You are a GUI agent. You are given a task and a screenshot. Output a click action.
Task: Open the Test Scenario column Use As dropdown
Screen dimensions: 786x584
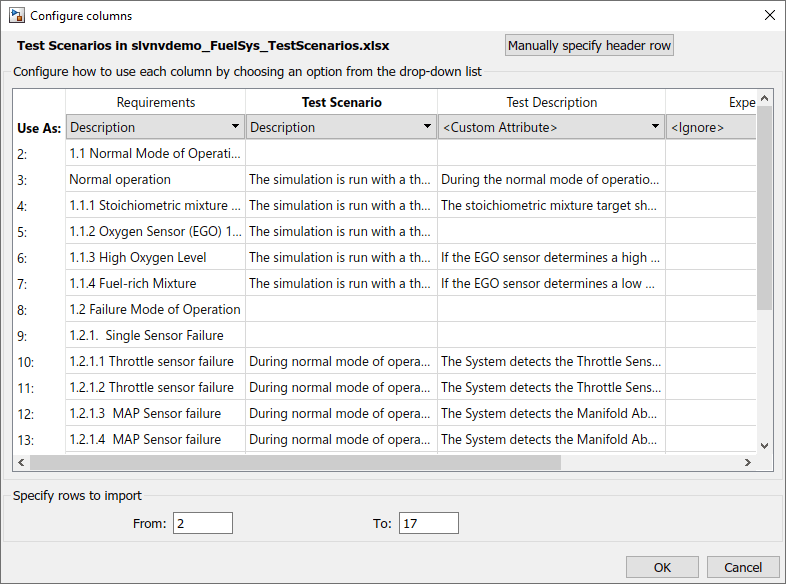(x=341, y=127)
